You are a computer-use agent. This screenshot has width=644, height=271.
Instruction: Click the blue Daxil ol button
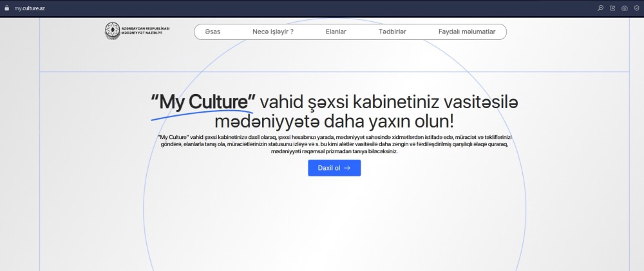(x=334, y=168)
